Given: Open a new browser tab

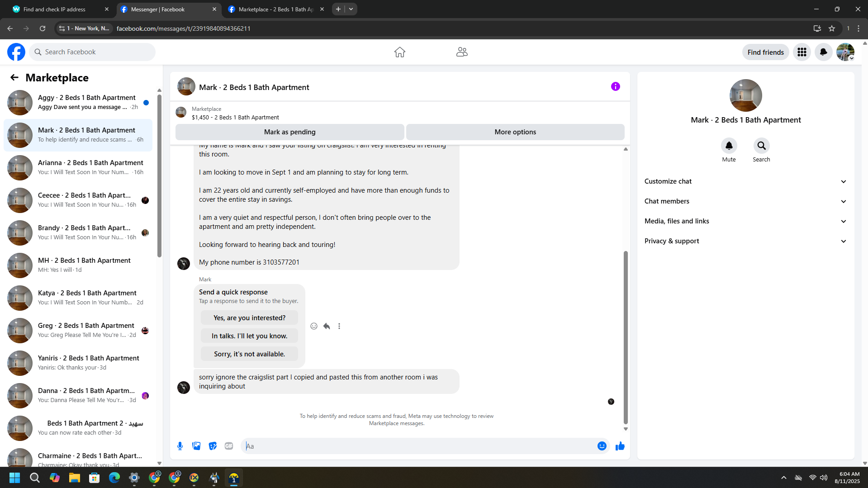Looking at the screenshot, I should coord(338,9).
